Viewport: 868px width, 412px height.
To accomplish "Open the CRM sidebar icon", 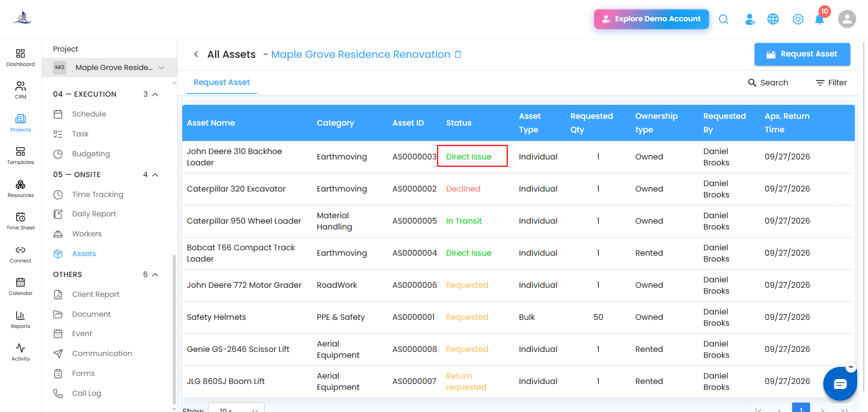I will [20, 90].
